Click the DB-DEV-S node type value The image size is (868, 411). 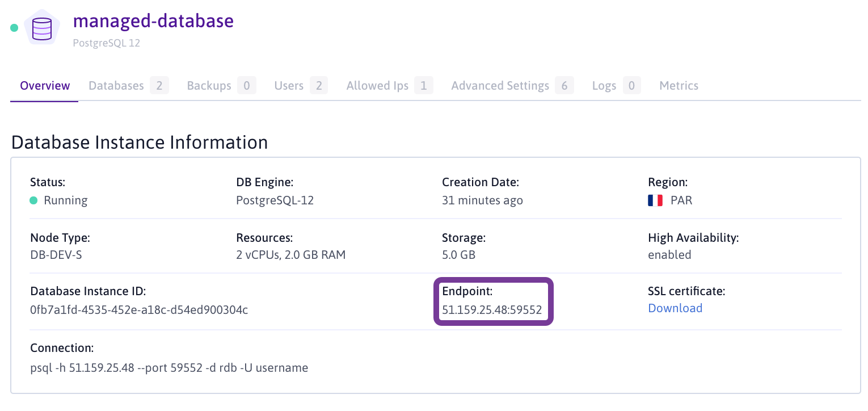point(56,255)
